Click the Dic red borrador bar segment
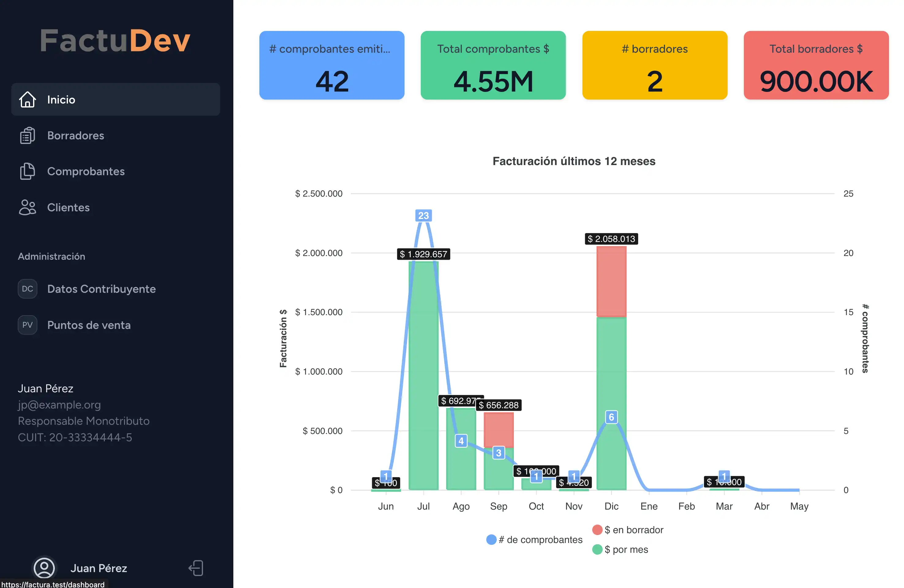The width and height of the screenshot is (904, 588). tap(611, 281)
